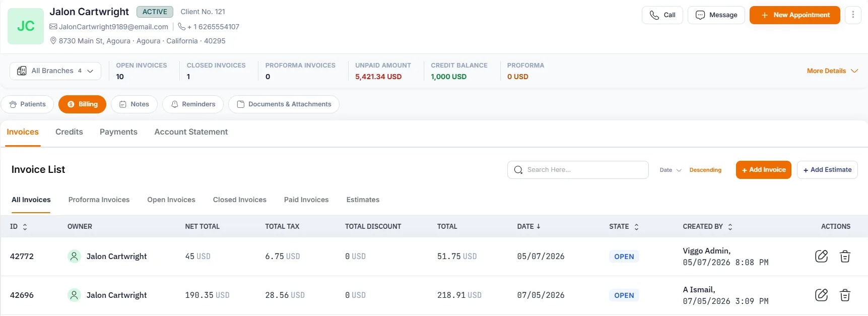Screen dimensions: 868x316
Task: Click the 8730 Main St address text
Action: [142, 41]
